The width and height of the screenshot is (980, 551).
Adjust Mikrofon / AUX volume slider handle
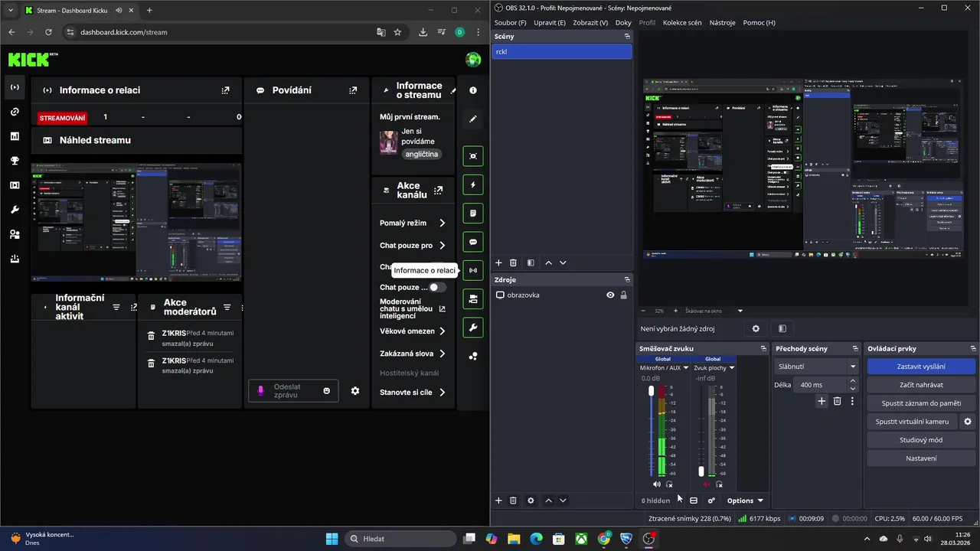pos(652,391)
